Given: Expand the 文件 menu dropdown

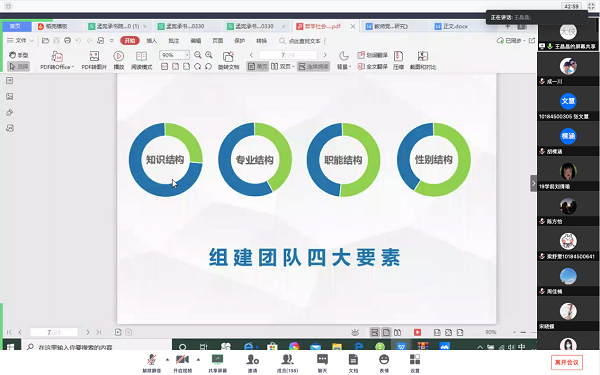Looking at the screenshot, I should (x=21, y=41).
